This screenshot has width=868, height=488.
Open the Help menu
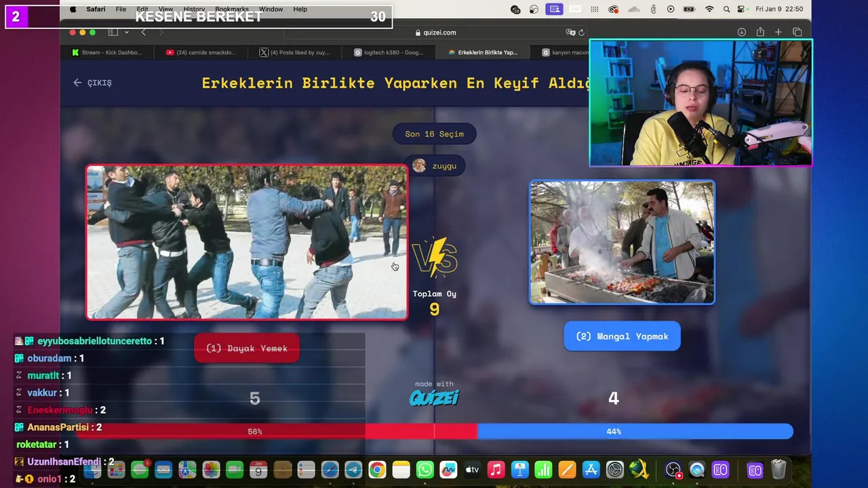[300, 9]
